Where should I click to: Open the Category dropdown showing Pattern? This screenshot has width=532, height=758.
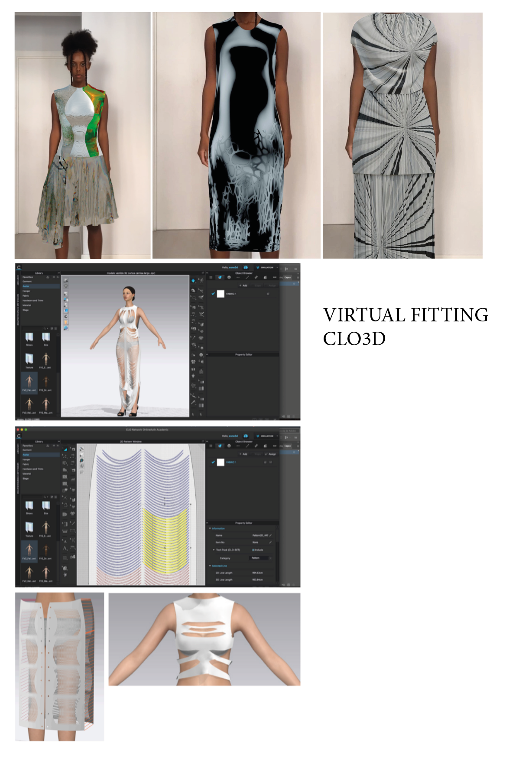coord(261,558)
